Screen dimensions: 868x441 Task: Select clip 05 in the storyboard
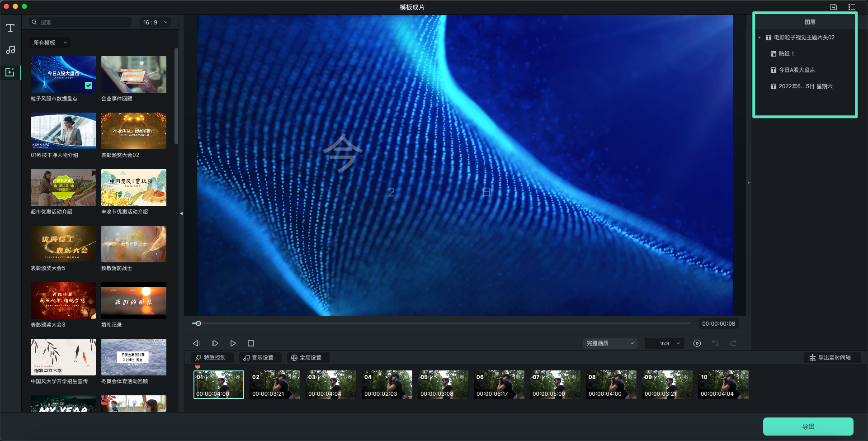coord(443,384)
